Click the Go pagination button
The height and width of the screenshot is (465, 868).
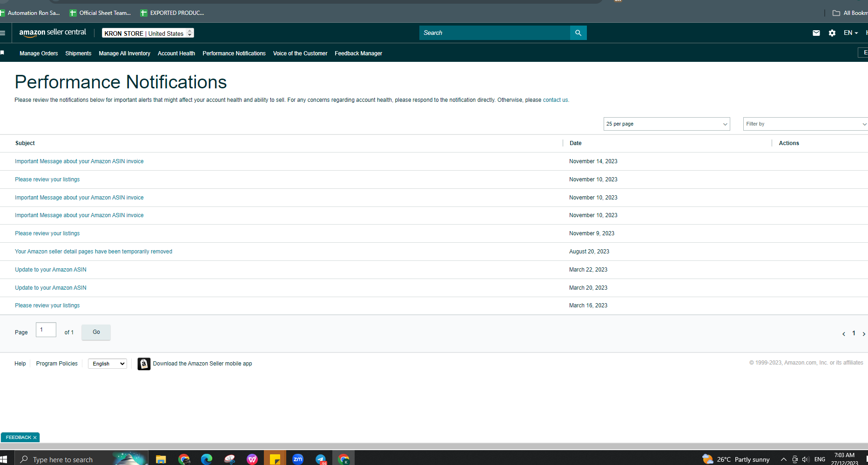tap(96, 332)
